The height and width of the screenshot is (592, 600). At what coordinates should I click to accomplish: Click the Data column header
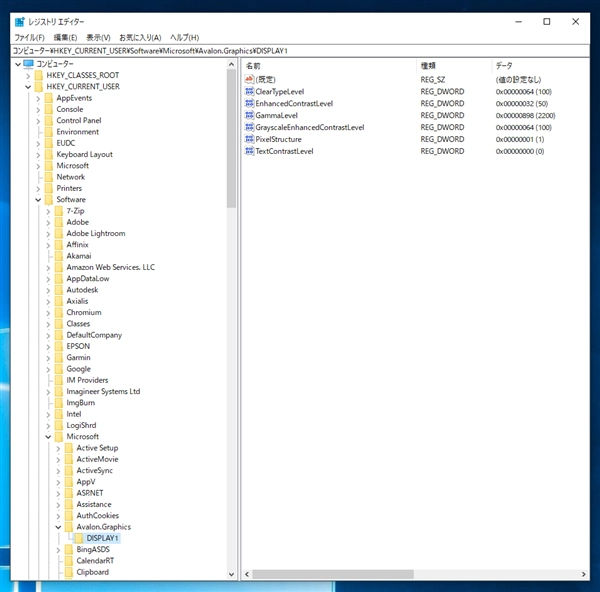coord(540,66)
